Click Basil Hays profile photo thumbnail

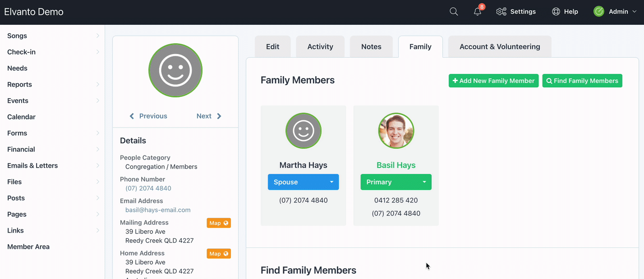(x=396, y=131)
